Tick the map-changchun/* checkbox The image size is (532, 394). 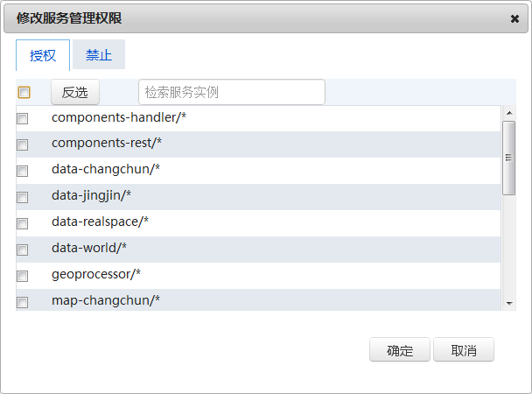click(23, 302)
